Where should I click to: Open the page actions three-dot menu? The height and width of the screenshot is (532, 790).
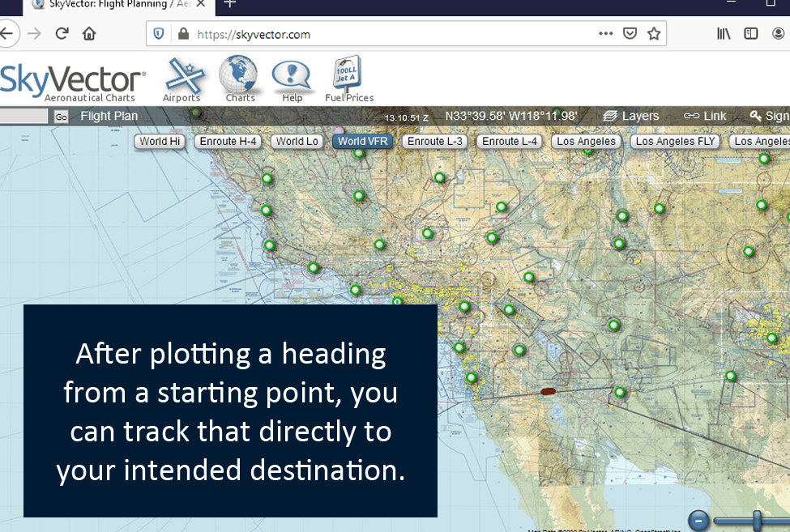click(605, 34)
